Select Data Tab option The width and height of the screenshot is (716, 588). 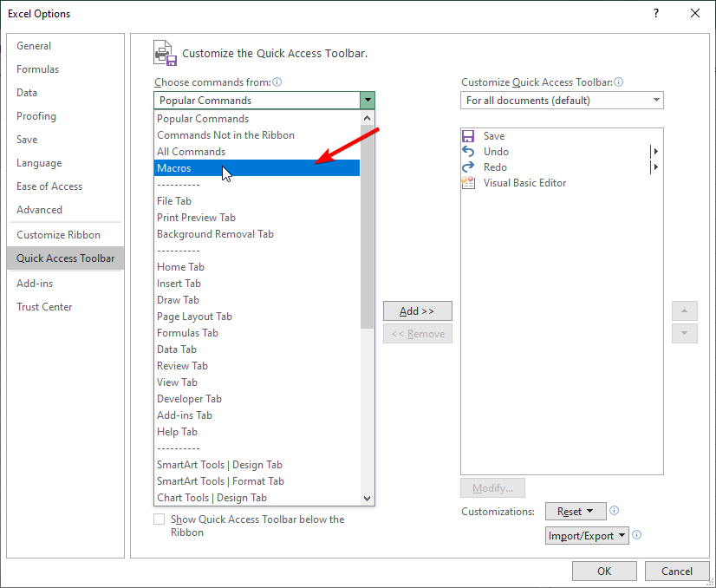coord(257,349)
